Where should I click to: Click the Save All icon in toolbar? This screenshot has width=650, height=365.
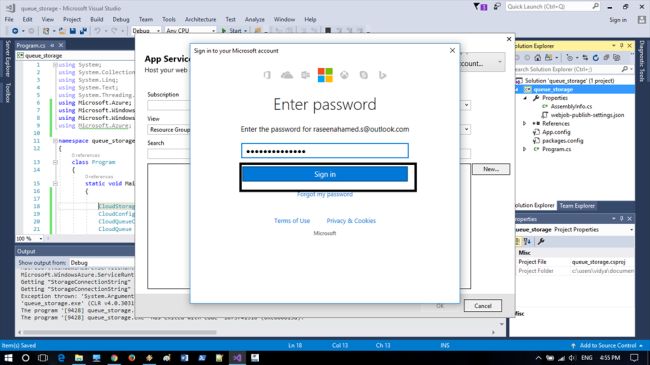pyautogui.click(x=83, y=31)
